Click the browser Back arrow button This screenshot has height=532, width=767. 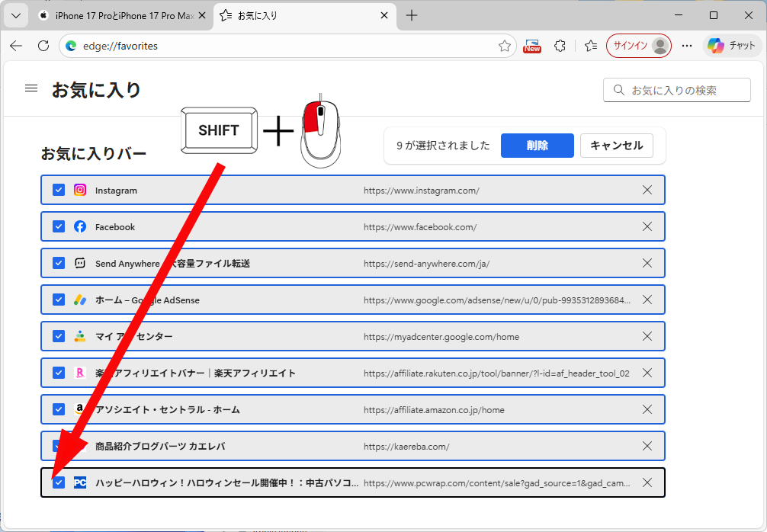pyautogui.click(x=16, y=46)
